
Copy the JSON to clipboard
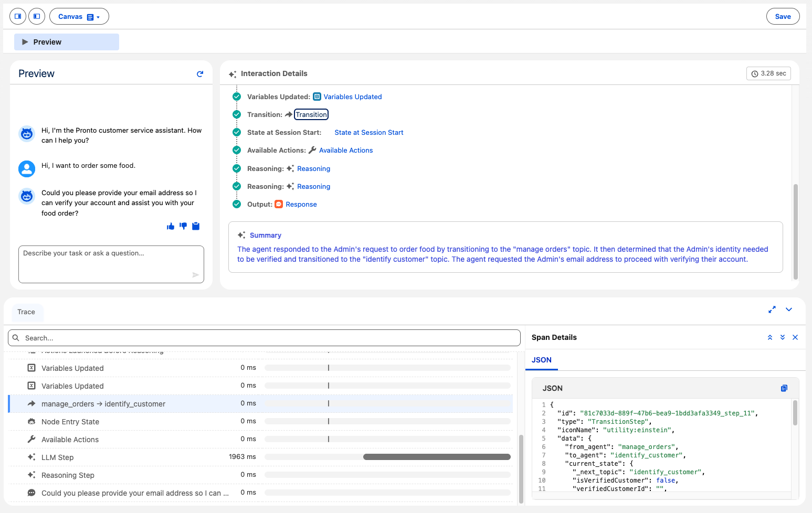click(x=784, y=388)
